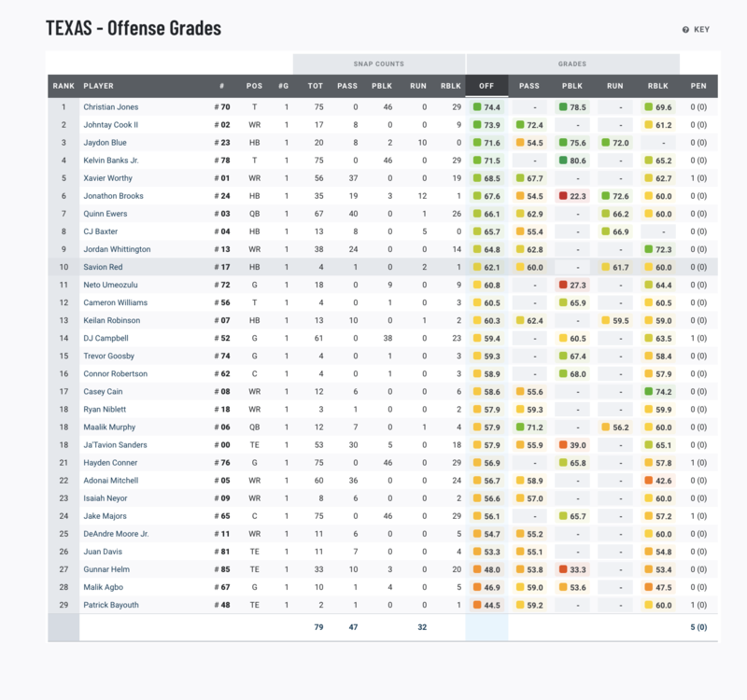This screenshot has width=747, height=700.
Task: Open the KEY help icon
Action: click(x=685, y=30)
